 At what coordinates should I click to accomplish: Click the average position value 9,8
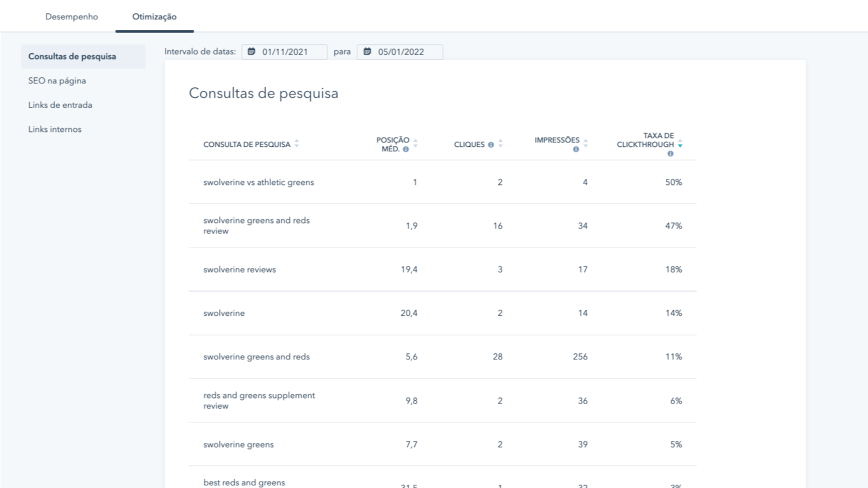tap(412, 401)
